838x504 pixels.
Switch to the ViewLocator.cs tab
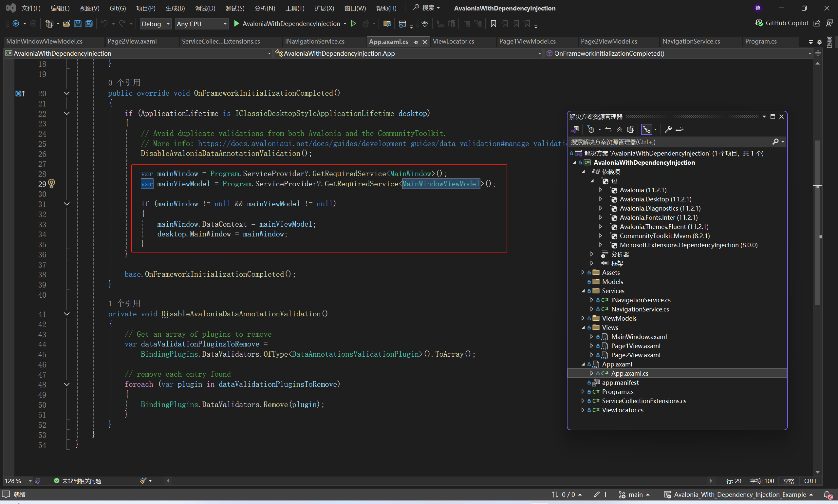453,42
